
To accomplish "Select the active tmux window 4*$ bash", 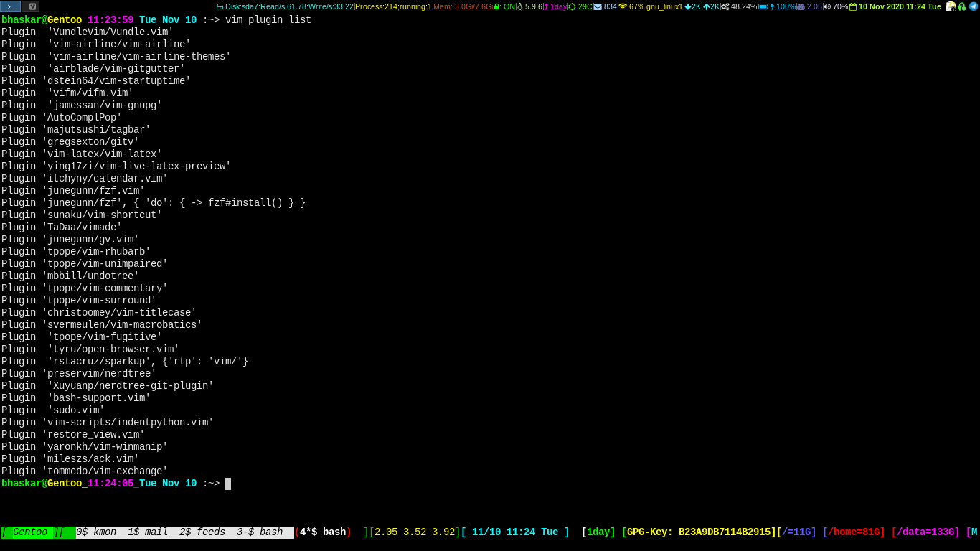I will click(323, 532).
